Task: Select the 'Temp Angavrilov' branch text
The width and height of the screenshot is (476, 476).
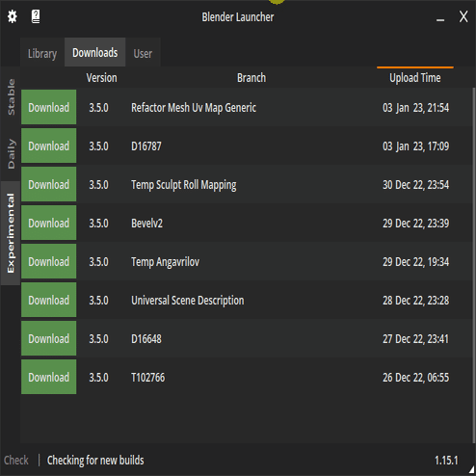Action: [x=165, y=262]
